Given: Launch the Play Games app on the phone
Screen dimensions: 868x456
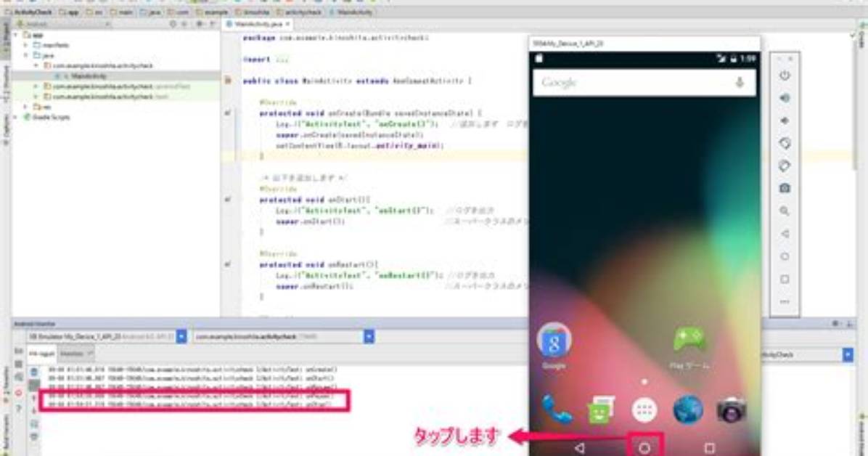Looking at the screenshot, I should coord(689,345).
